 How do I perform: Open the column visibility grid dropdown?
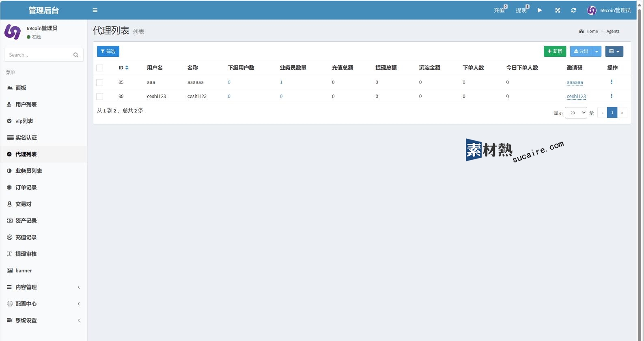(x=614, y=51)
